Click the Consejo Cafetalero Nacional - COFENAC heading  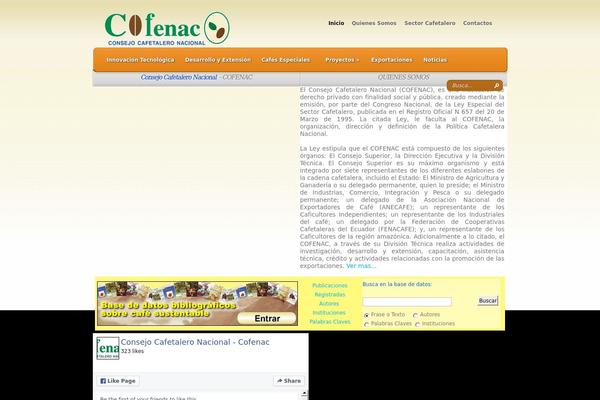coord(196,77)
